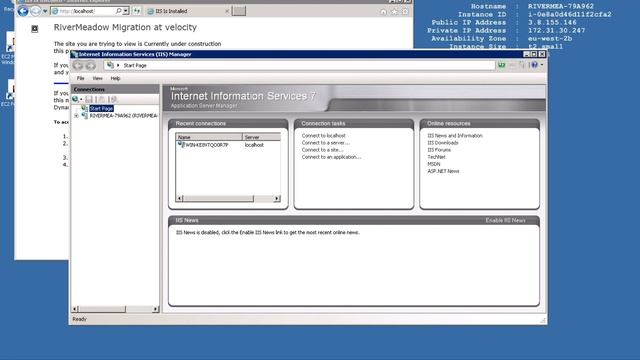The height and width of the screenshot is (360, 640).
Task: Open IIS Downloads link
Action: point(443,143)
